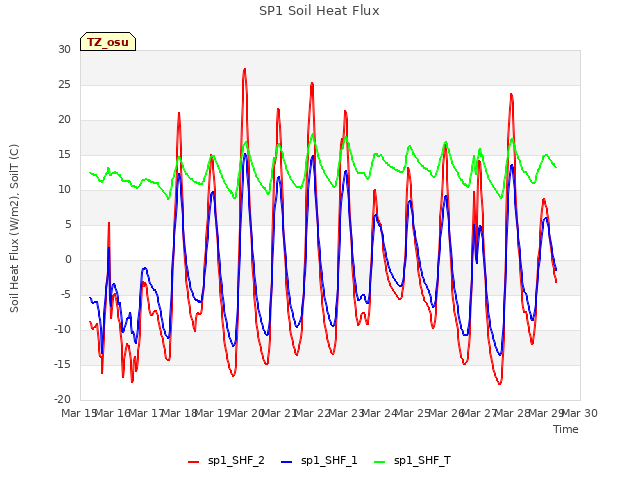
Task: Click the -5 y-axis tick label
Action: coord(64,295)
